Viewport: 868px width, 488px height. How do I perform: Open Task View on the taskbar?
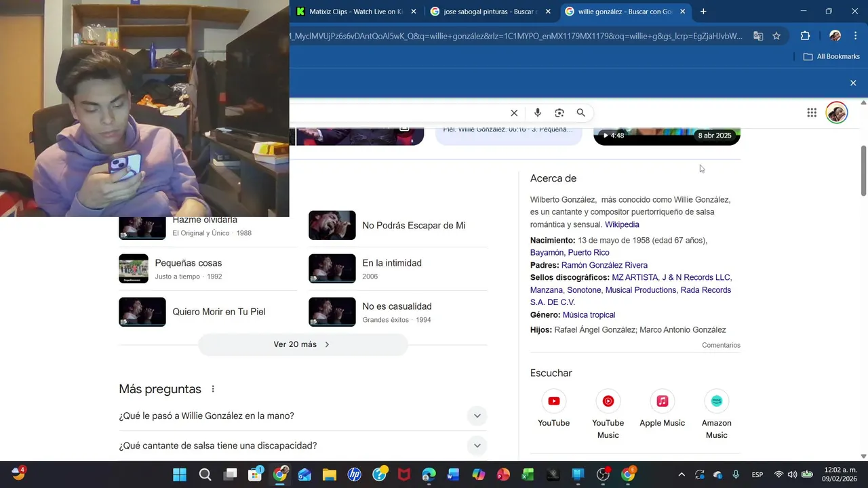click(x=231, y=474)
